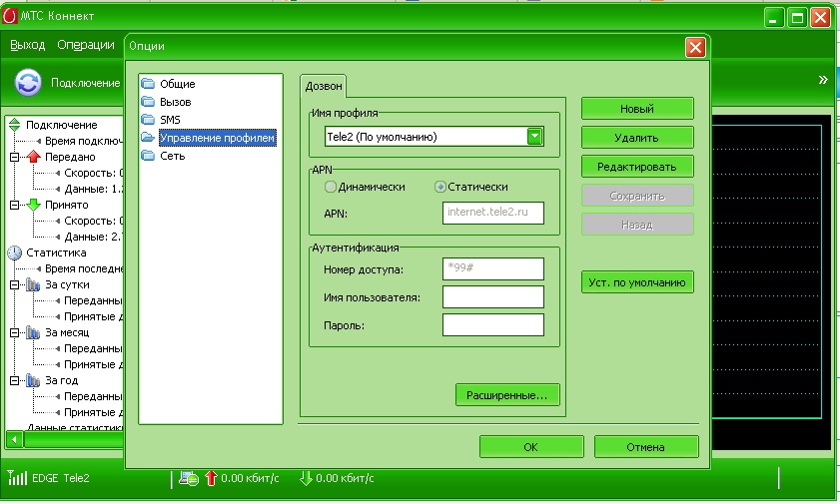Click the Назад button
840x504 pixels.
point(637,225)
